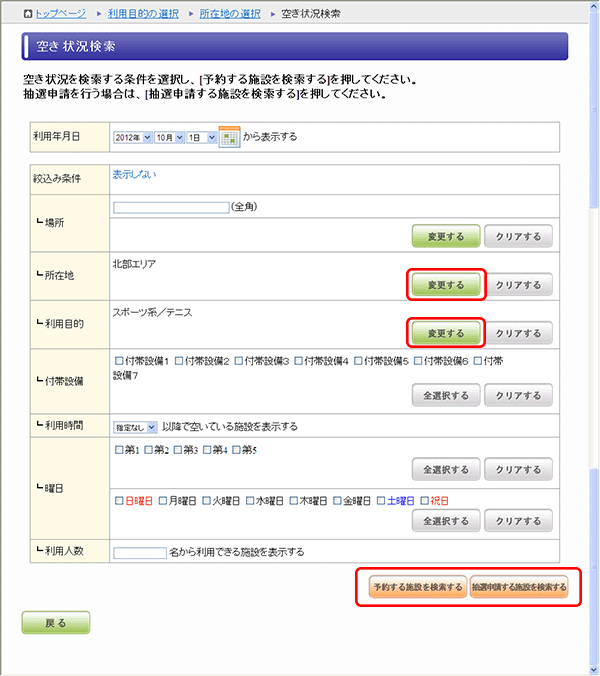Select the 日曜日 checkbox
This screenshot has width=600, height=676.
point(119,501)
